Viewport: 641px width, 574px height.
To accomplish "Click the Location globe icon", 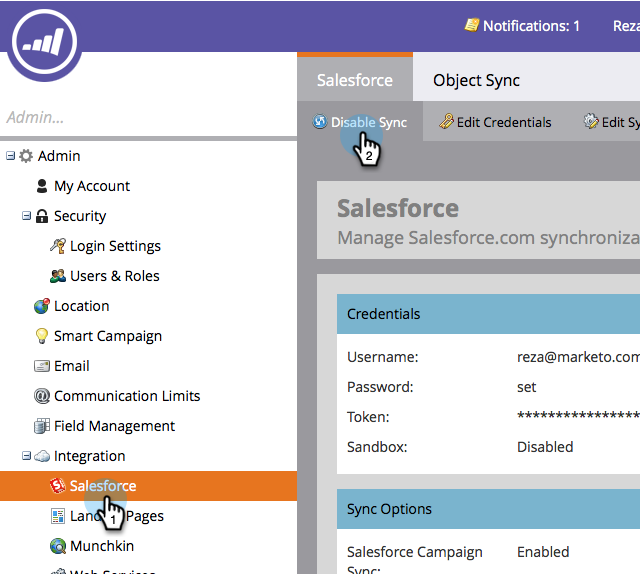I will tap(42, 306).
